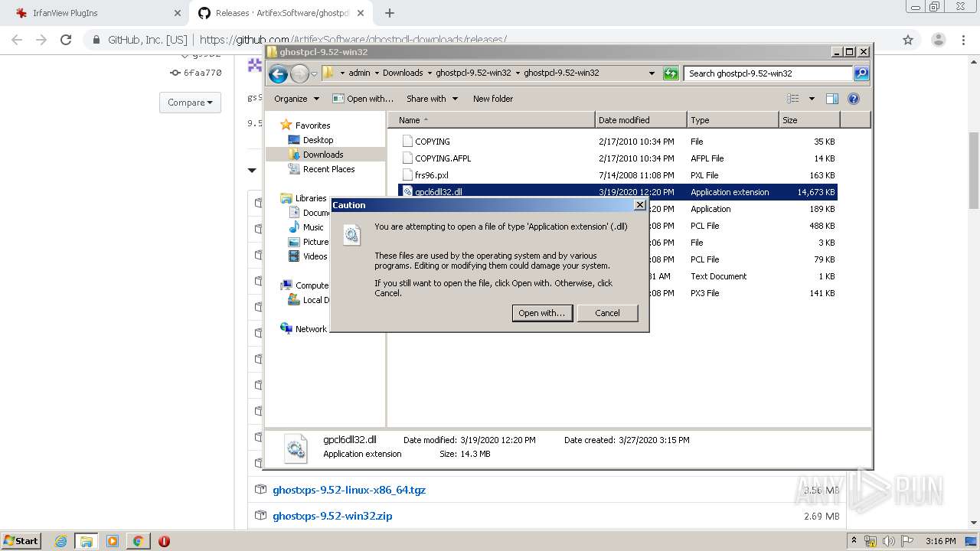
Task: Go back with Explorer's Back arrow
Action: (278, 73)
